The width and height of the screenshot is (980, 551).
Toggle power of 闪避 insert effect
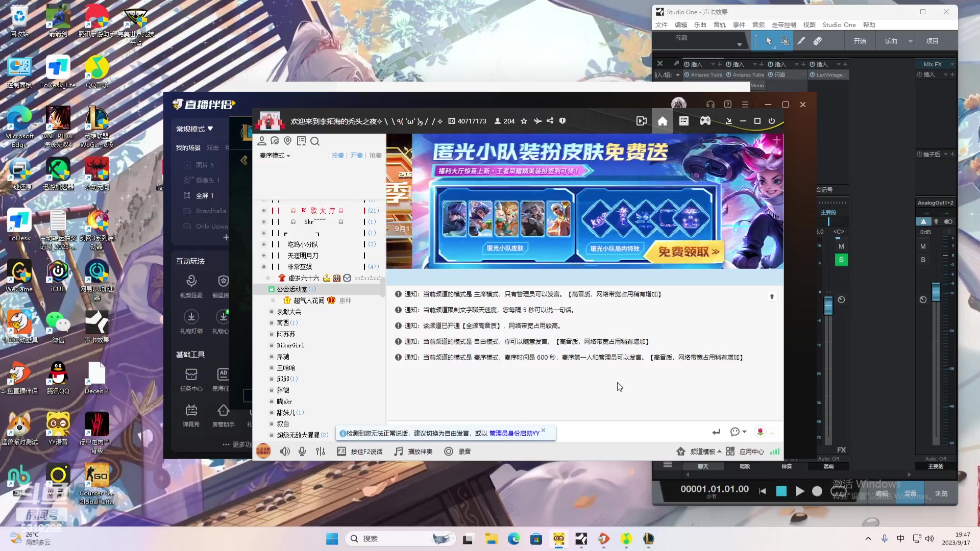pos(771,74)
